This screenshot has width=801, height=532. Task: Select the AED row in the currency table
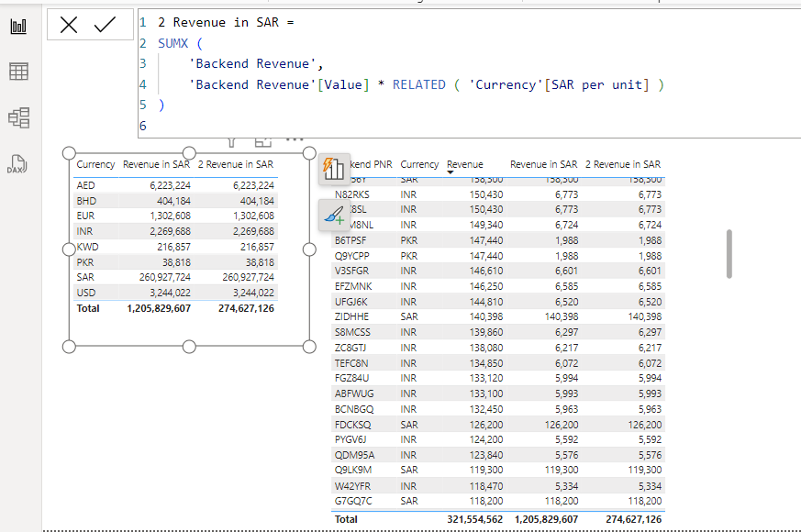click(176, 185)
